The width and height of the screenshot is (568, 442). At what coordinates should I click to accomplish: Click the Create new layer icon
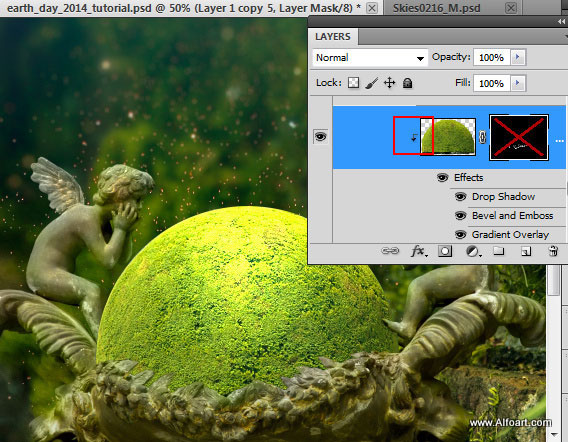tap(526, 251)
